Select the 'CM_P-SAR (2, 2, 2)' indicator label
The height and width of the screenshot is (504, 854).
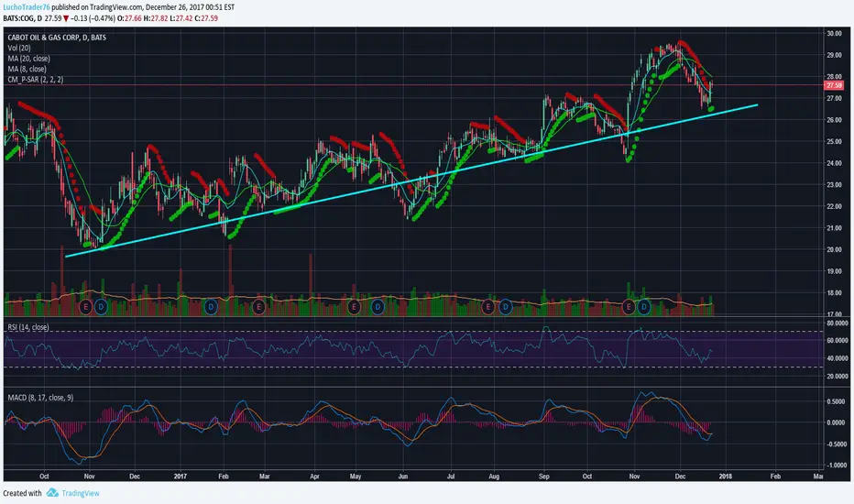(x=35, y=80)
